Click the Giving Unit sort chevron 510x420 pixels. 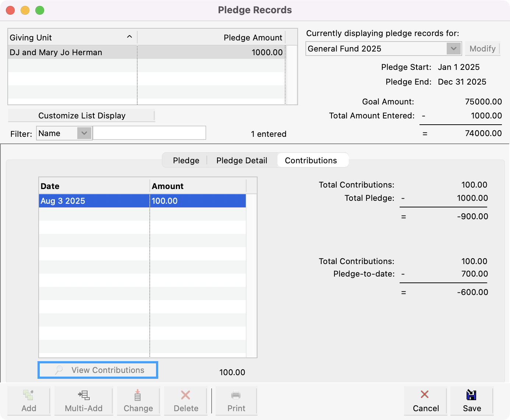click(130, 37)
